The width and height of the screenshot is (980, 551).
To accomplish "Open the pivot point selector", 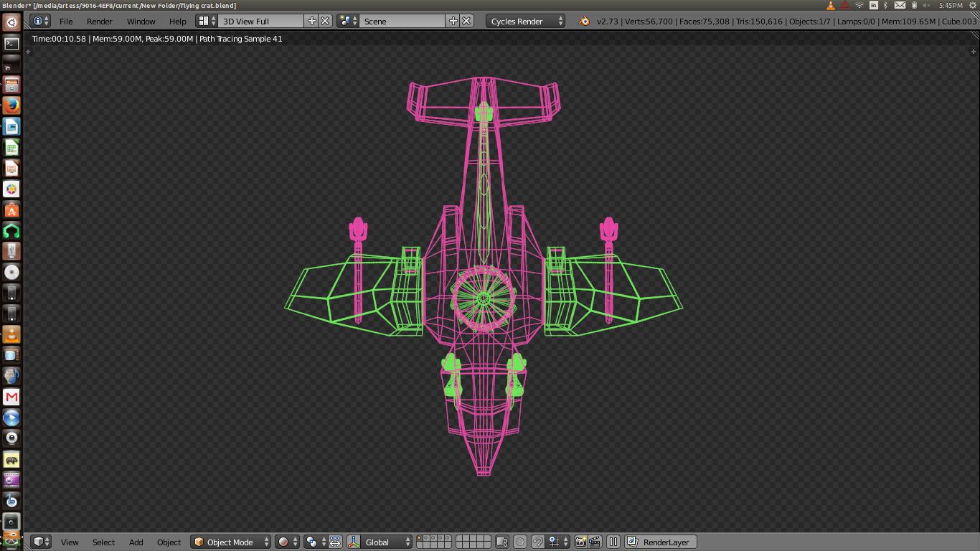I will click(315, 542).
